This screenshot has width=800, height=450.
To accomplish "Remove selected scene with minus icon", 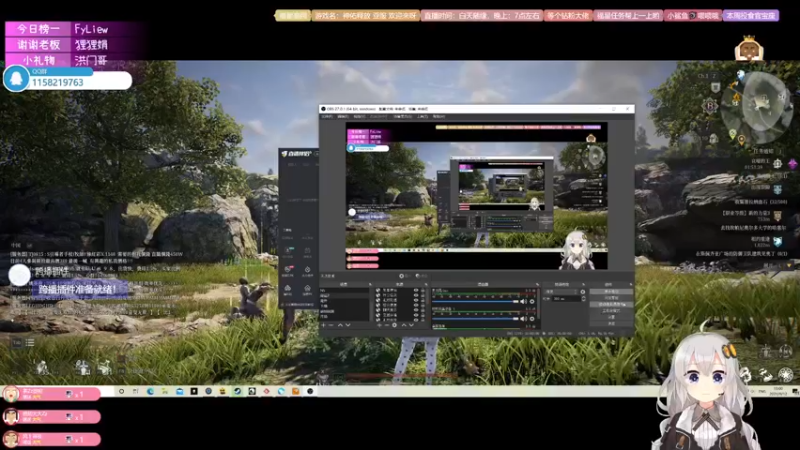I will click(x=331, y=325).
